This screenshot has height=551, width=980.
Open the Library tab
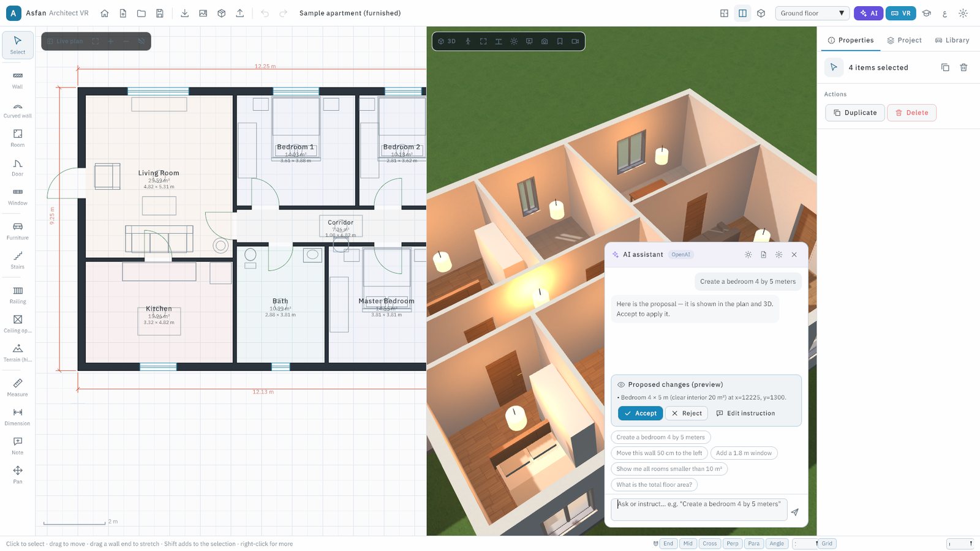[952, 40]
